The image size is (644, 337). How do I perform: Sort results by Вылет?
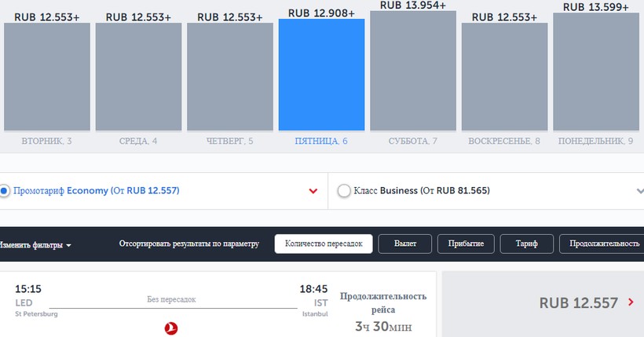pos(404,244)
